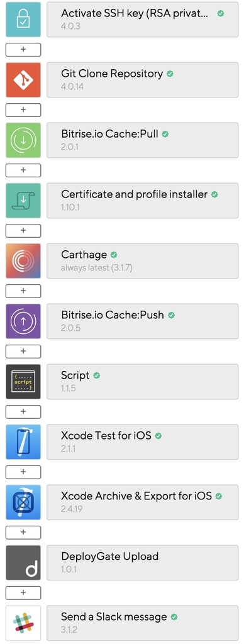Viewport: 244px width, 644px height.
Task: Click the purple Cache:Push icon
Action: [23, 321]
